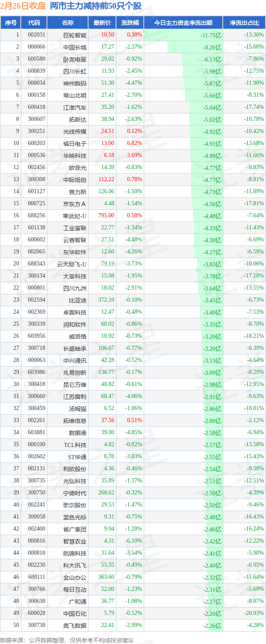266x644 pixels.
Task: Select the stock name 华映科技
Action: click(75, 155)
